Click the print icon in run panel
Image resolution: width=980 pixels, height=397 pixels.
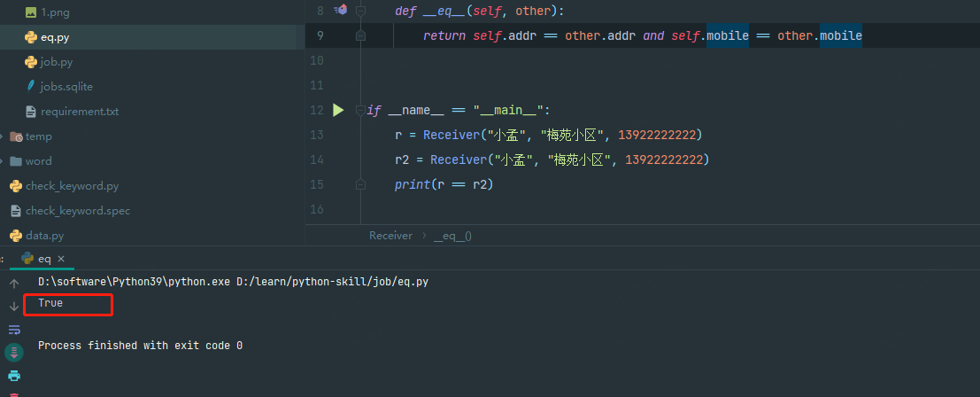coord(14,375)
